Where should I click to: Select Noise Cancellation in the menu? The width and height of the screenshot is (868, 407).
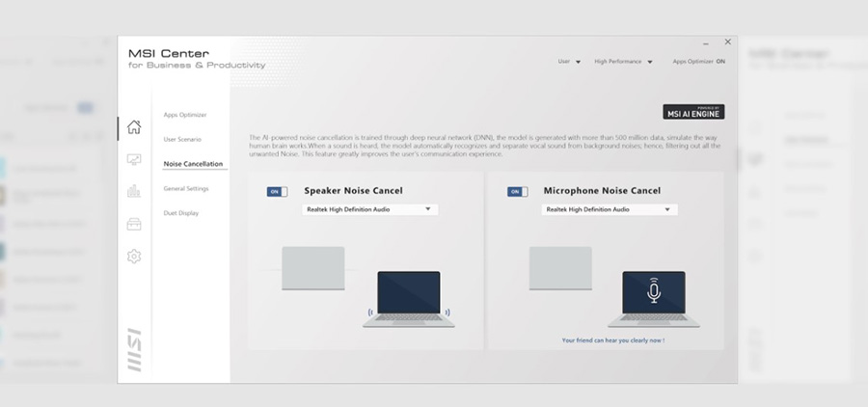pyautogui.click(x=193, y=164)
